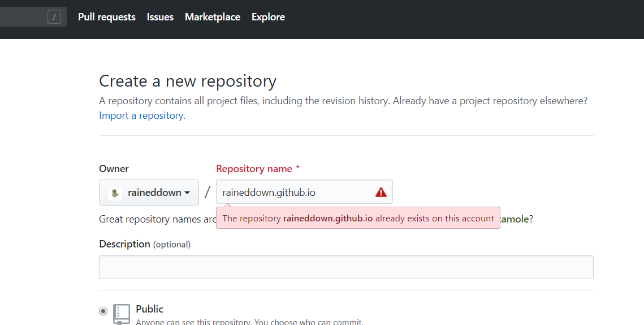
Task: Click the red warning triangle icon
Action: click(381, 192)
